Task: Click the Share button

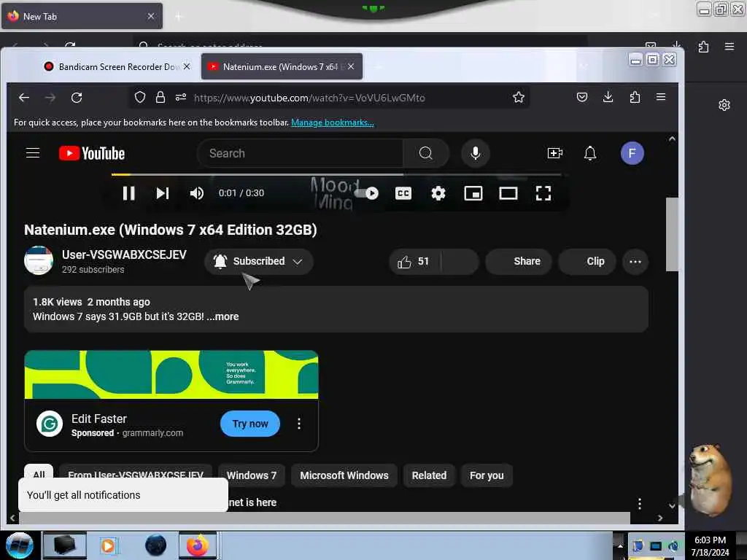Action: point(519,262)
